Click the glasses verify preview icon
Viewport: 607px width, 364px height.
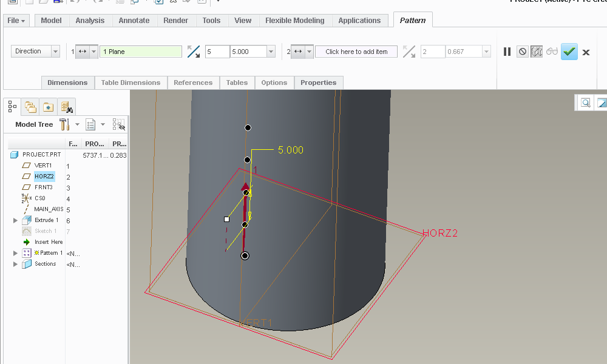coord(552,51)
